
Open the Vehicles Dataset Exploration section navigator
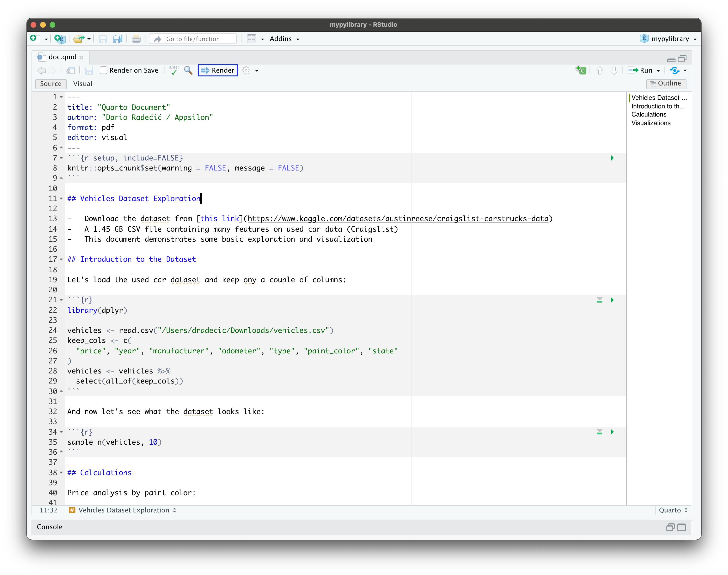(x=123, y=510)
